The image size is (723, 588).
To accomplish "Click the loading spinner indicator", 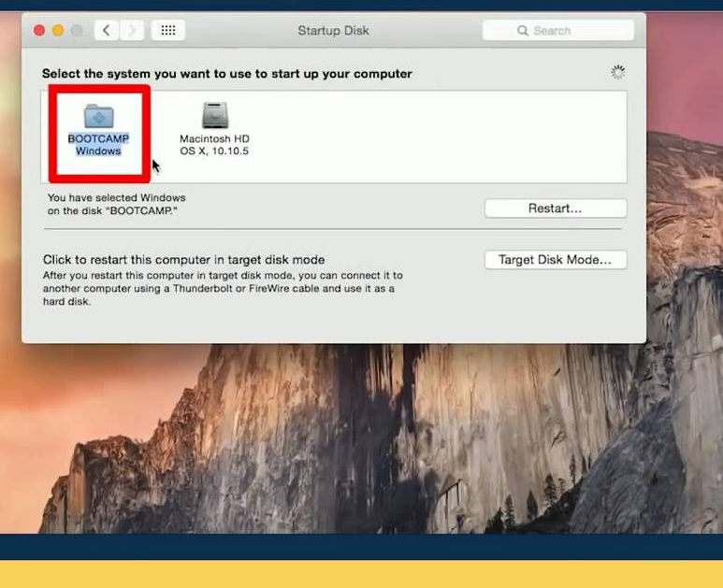I will coord(617,72).
